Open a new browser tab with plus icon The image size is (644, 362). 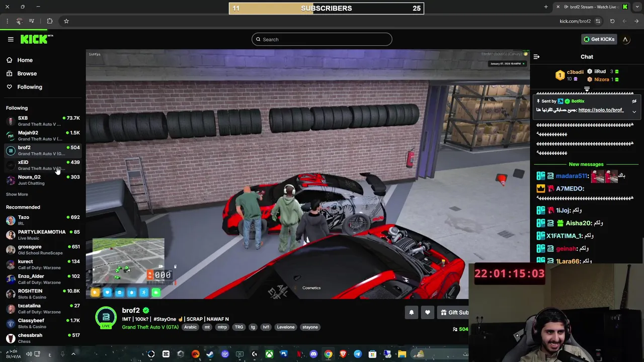pos(546,7)
